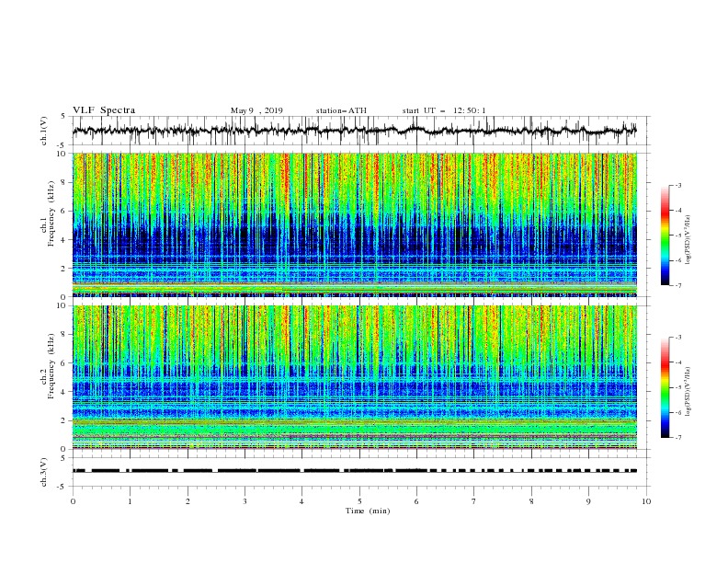The height and width of the screenshot is (563, 728).
Task: Click the "ch.3(V)" vertical axis label
Action: pyautogui.click(x=44, y=472)
